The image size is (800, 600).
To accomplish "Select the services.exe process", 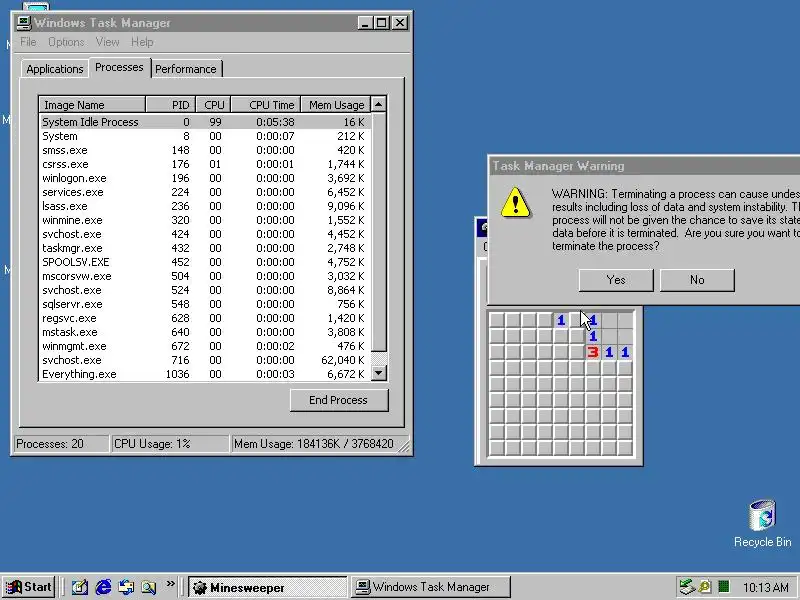I will click(205, 192).
